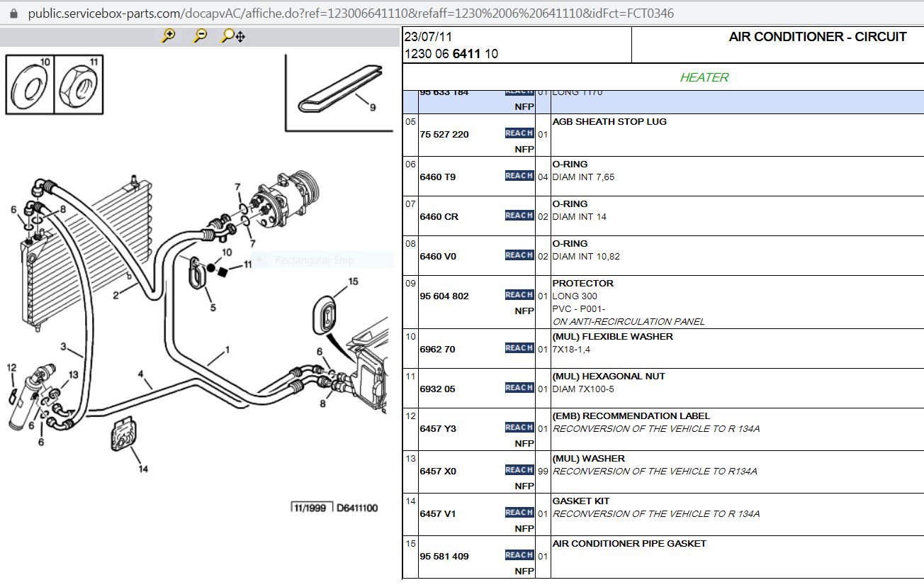
Task: Open REACH info for part 95 581 409
Action: 519,555
